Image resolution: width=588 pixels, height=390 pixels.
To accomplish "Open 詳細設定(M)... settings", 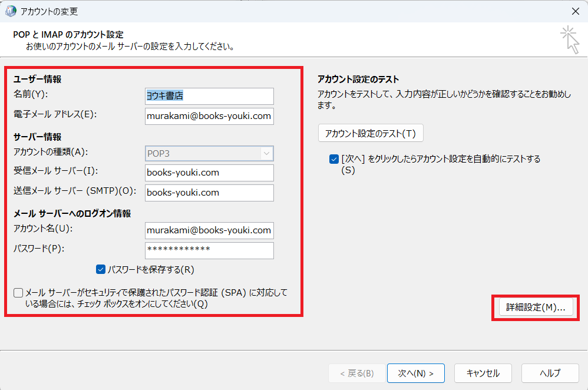I will click(x=536, y=308).
